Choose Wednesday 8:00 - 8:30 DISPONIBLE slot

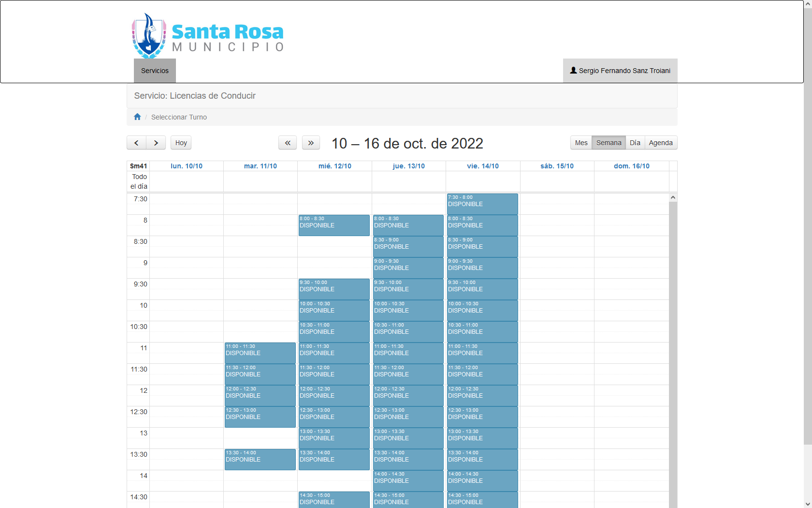pyautogui.click(x=333, y=225)
